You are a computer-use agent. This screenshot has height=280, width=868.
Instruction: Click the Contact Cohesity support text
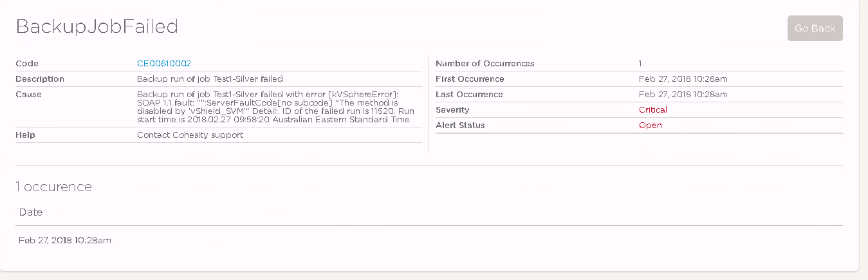click(190, 135)
